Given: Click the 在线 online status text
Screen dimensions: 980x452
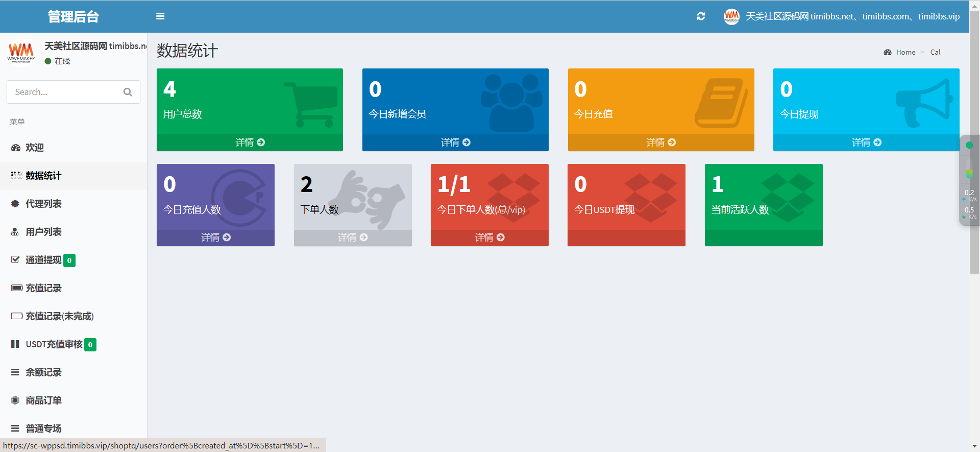Looking at the screenshot, I should [62, 61].
